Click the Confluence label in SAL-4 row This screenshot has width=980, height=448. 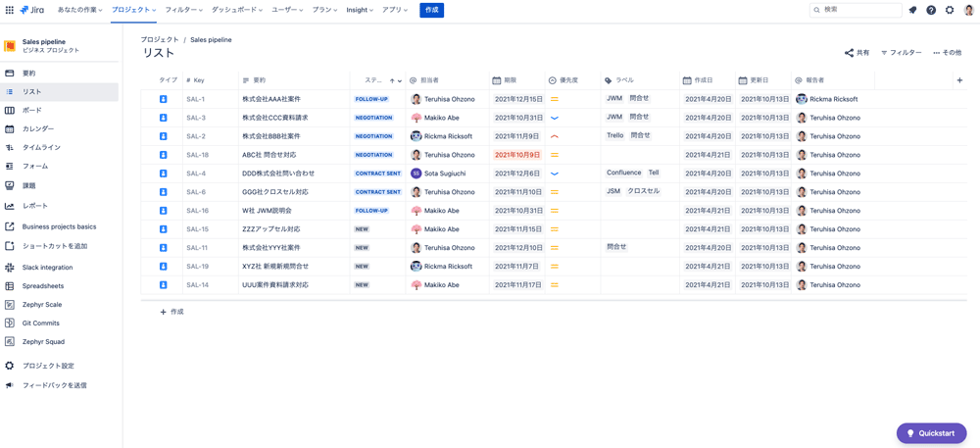coord(623,173)
